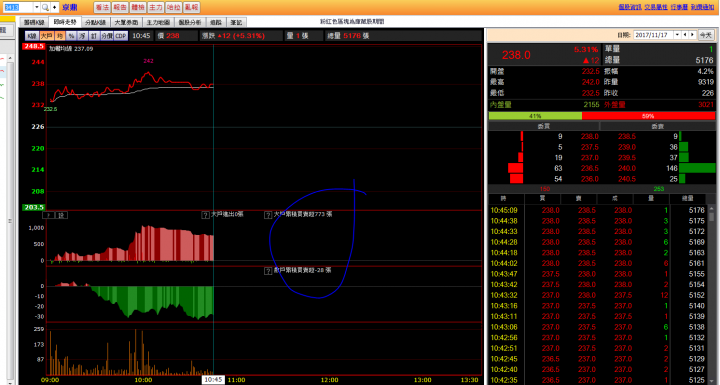Toggle the 浮 chart option

[x=82, y=36]
